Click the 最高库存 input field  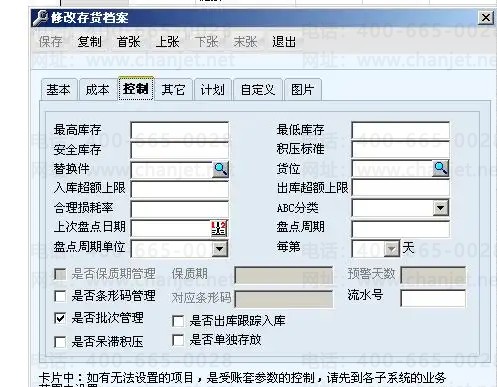pyautogui.click(x=180, y=130)
